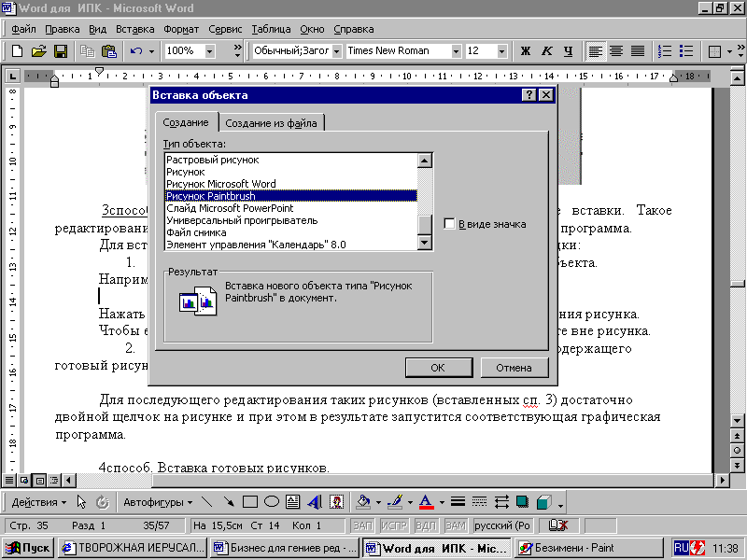Save the document with the floppy icon
The image size is (747, 560).
pyautogui.click(x=61, y=51)
